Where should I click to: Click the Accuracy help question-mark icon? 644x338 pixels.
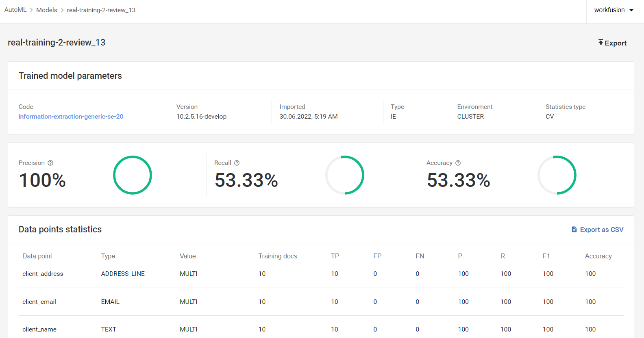pyautogui.click(x=458, y=163)
